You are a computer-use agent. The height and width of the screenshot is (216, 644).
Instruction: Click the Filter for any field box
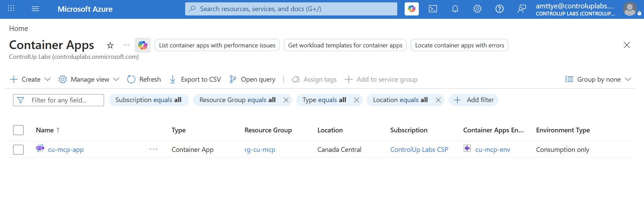59,100
